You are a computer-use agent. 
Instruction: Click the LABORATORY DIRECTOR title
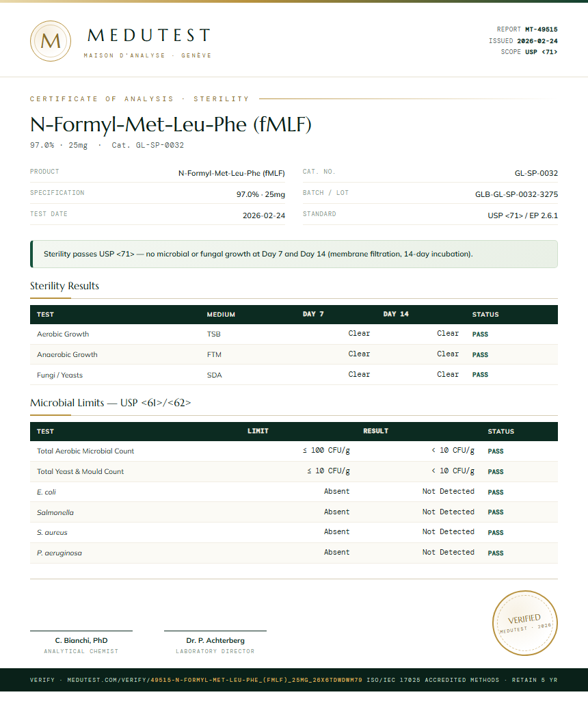[215, 652]
